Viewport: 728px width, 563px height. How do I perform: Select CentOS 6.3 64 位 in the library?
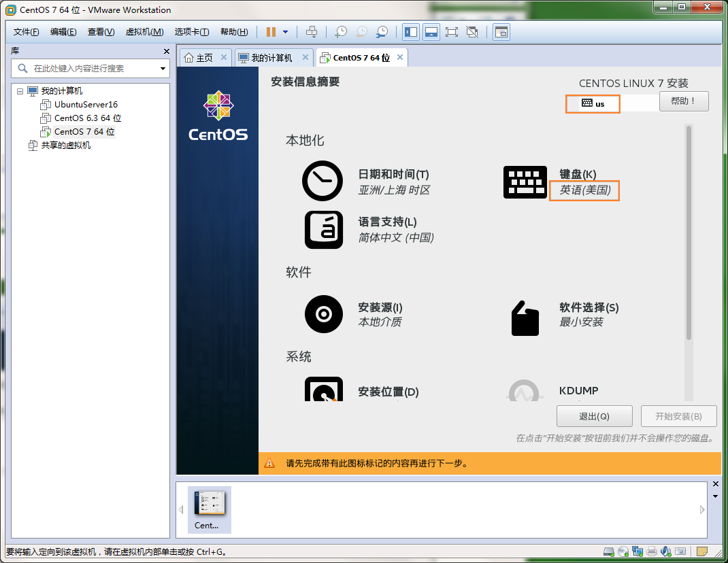(88, 118)
